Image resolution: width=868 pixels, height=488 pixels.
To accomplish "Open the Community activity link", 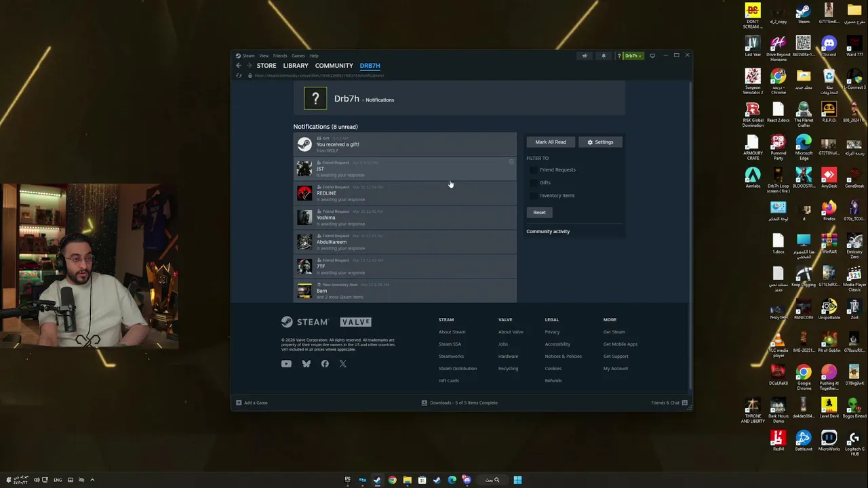I will point(548,232).
